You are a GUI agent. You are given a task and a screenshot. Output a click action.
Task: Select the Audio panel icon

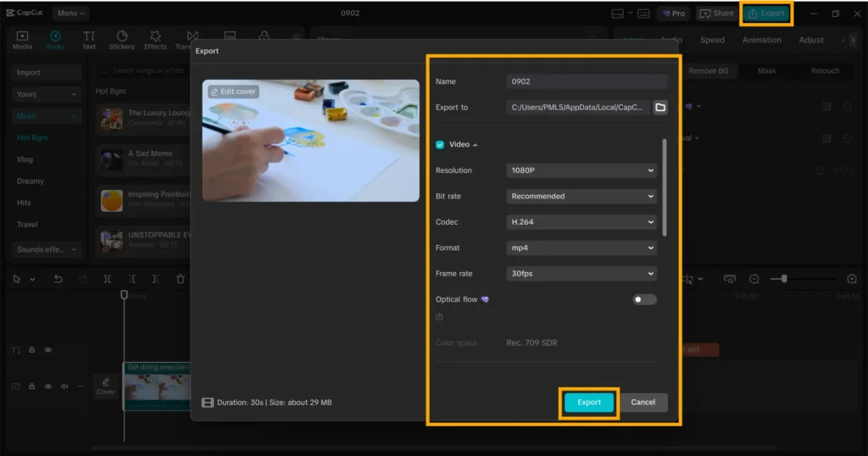(55, 40)
